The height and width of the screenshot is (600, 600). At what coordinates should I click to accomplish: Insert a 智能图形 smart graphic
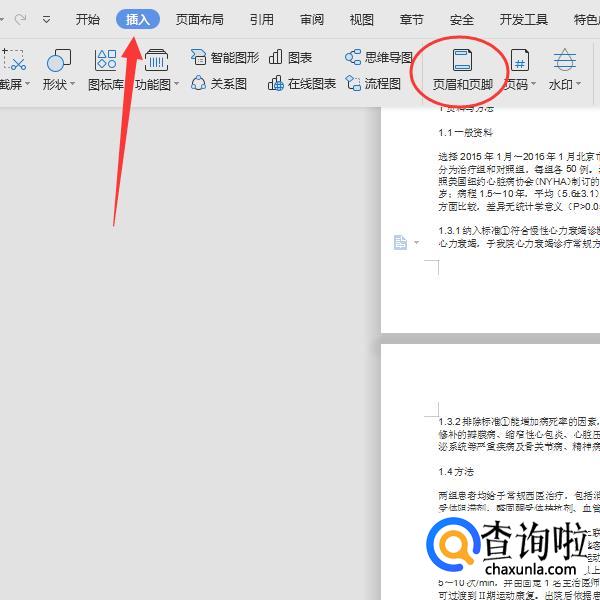point(226,58)
